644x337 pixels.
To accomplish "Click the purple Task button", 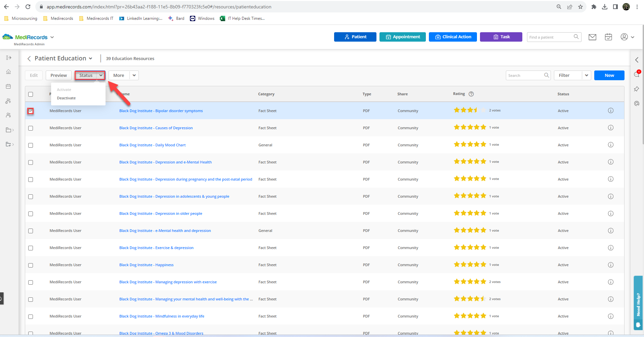I will point(501,37).
